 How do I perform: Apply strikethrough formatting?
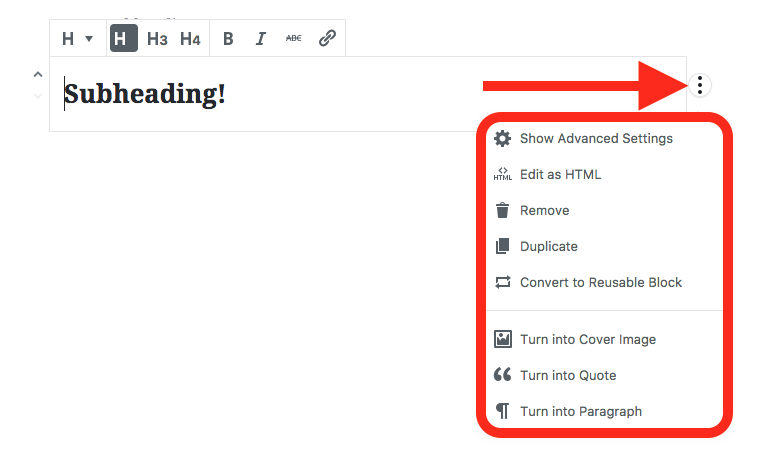tap(293, 39)
